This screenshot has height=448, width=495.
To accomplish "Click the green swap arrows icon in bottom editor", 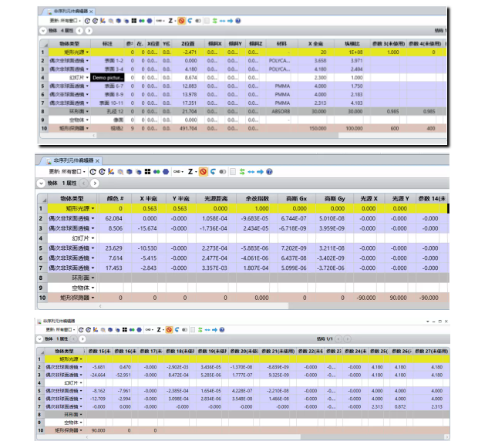I will point(200,330).
